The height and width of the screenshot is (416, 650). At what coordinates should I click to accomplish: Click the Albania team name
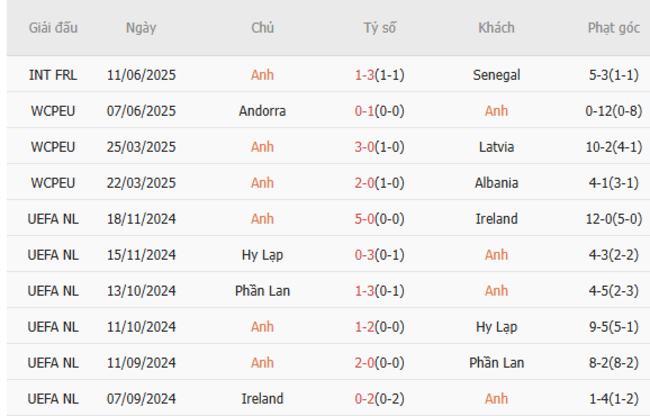tap(496, 183)
